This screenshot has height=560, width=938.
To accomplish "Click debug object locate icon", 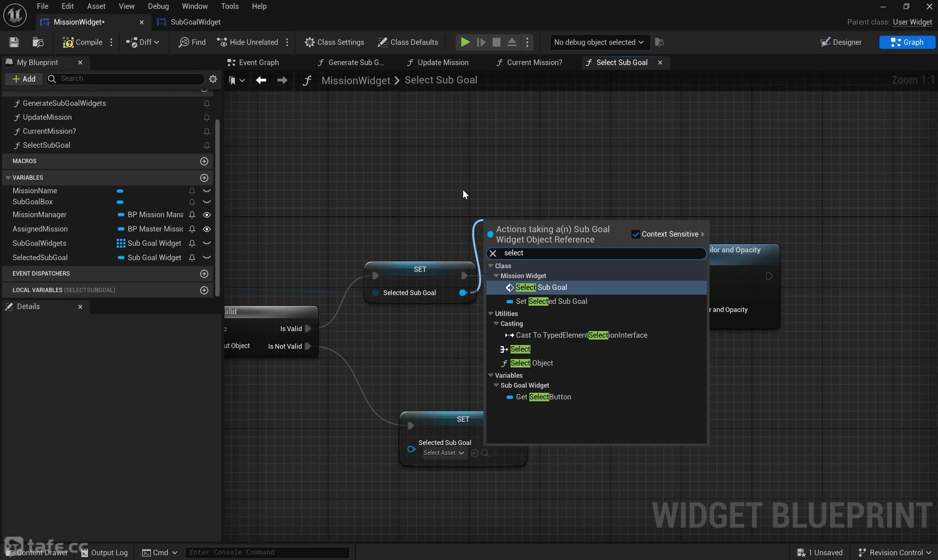I will 659,42.
